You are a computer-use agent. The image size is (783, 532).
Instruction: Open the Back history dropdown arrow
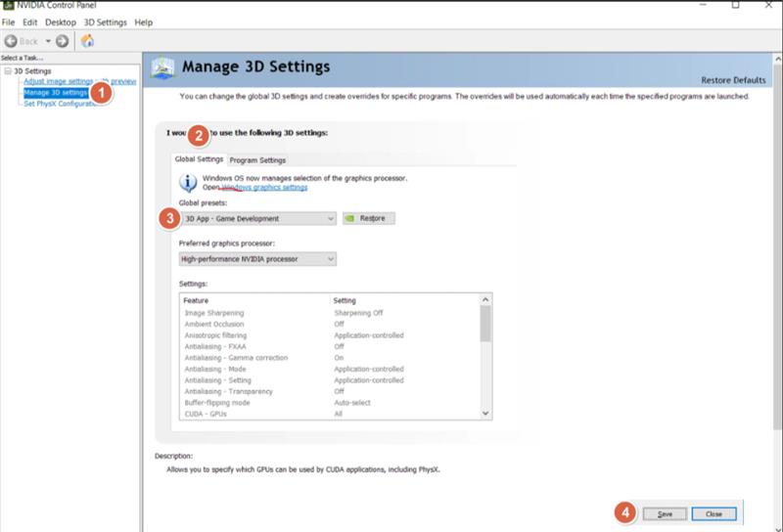point(46,41)
